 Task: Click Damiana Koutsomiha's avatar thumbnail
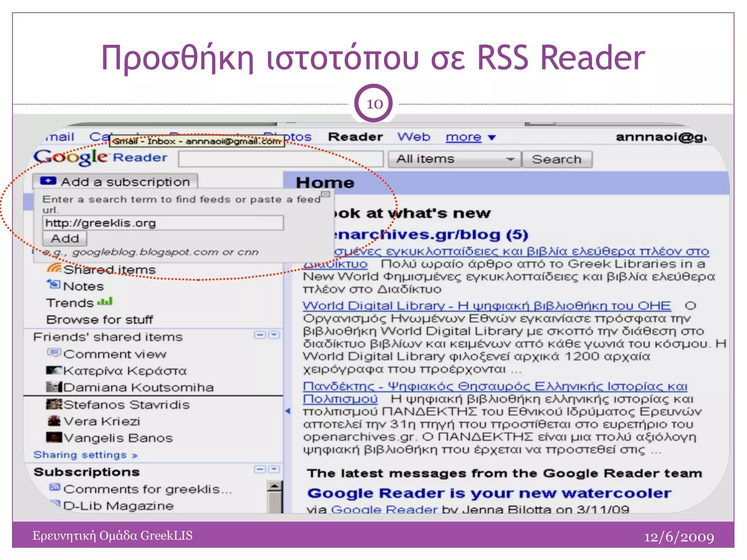54,386
